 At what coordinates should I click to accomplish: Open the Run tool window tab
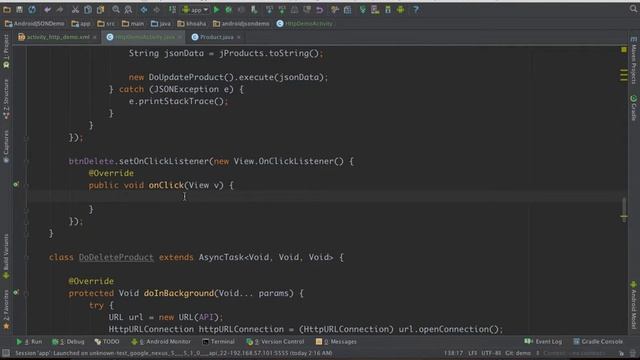pyautogui.click(x=29, y=342)
